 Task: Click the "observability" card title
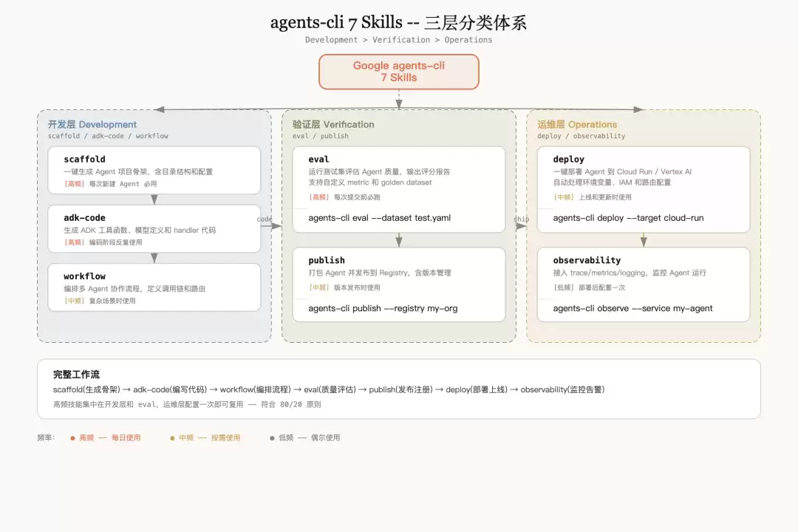pos(587,260)
